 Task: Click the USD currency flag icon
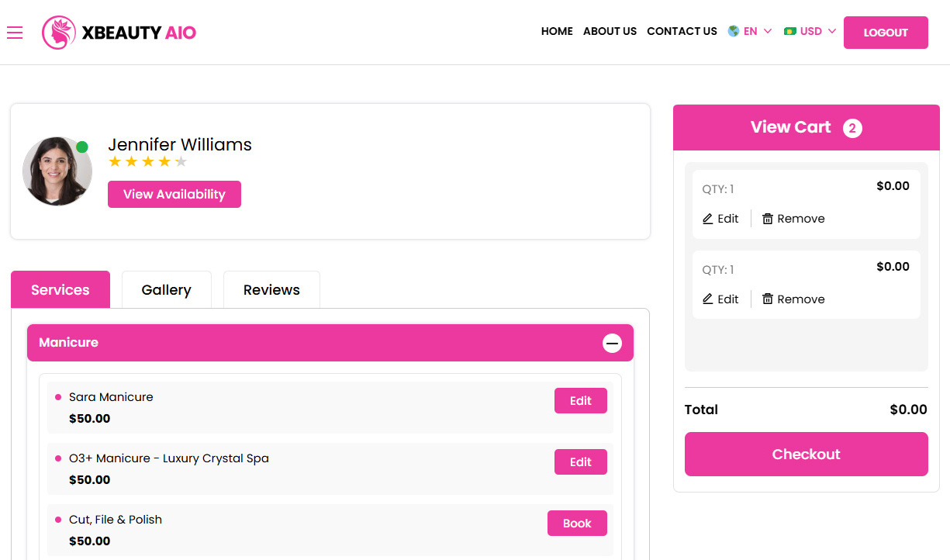tap(790, 32)
